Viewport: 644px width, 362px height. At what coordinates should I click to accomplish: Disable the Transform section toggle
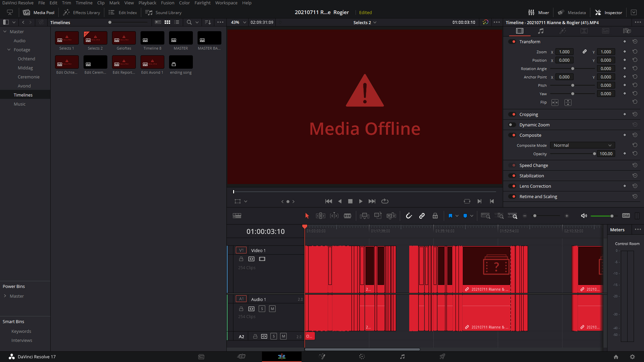click(x=512, y=42)
